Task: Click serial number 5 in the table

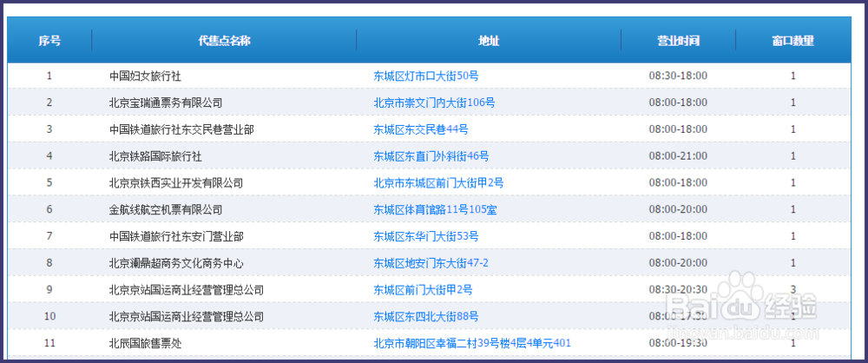Action: coord(49,183)
